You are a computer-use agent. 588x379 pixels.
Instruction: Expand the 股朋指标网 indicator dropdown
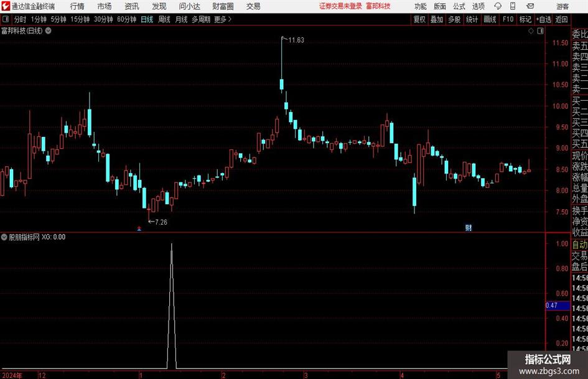point(4,236)
